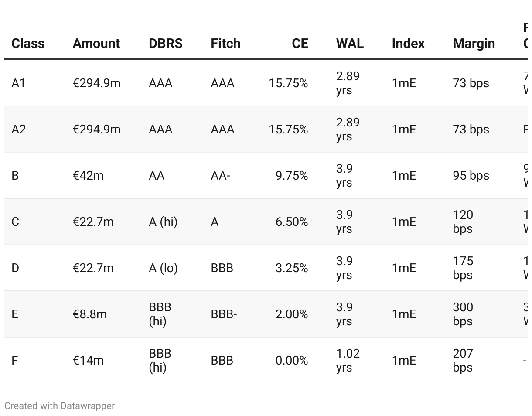This screenshot has width=532, height=416.
Task: Click the €8.8m amount cell
Action: (x=89, y=314)
